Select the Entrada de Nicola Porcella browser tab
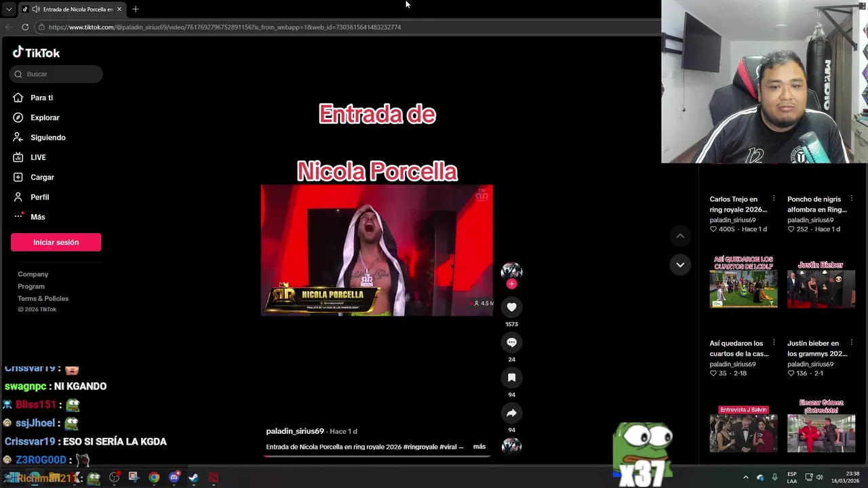Viewport: 868px width, 488px height. click(x=72, y=9)
